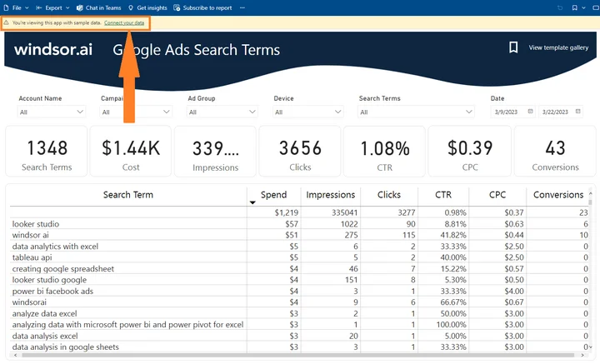Open the Campaign filter dropdown
The image size is (600, 364).
click(136, 112)
